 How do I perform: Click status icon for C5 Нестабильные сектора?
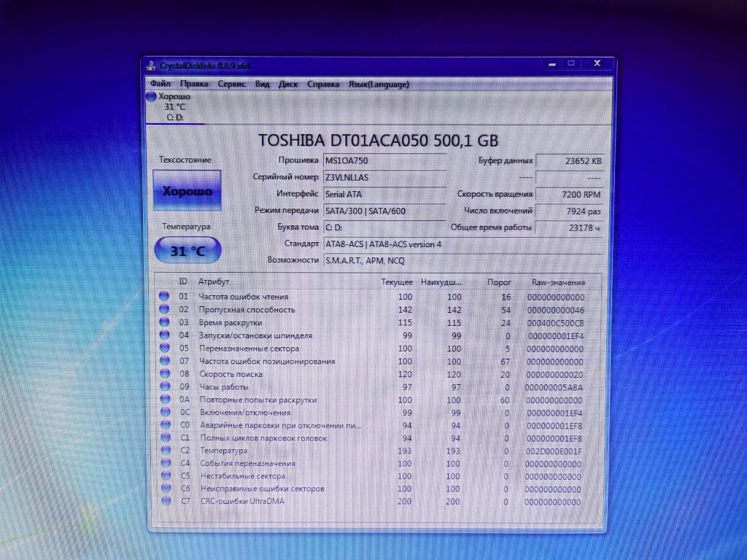click(166, 475)
